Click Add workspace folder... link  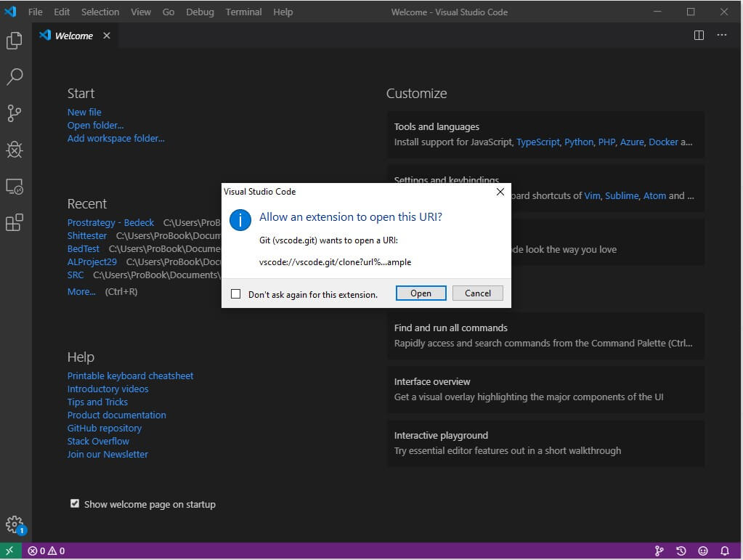pyautogui.click(x=116, y=138)
